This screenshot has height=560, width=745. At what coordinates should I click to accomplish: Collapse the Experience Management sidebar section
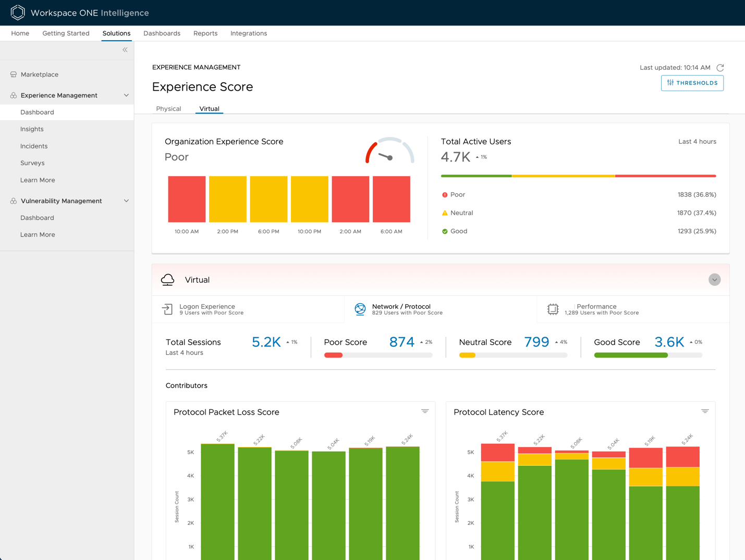point(126,95)
